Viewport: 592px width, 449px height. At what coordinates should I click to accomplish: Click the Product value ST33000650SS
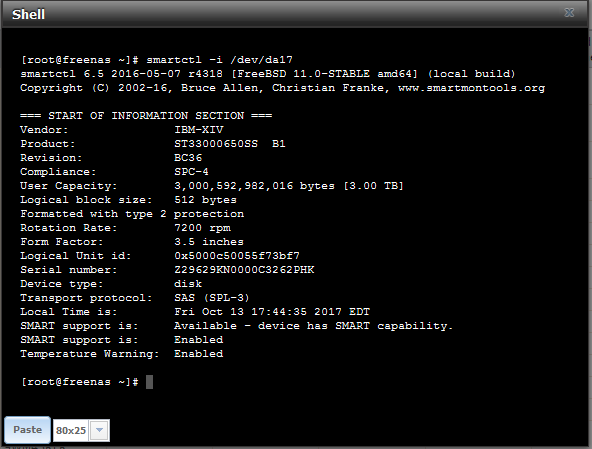pos(216,143)
